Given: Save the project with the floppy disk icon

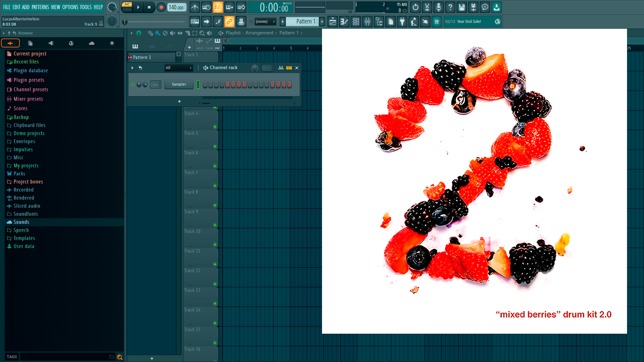Looking at the screenshot, I should tap(462, 7).
